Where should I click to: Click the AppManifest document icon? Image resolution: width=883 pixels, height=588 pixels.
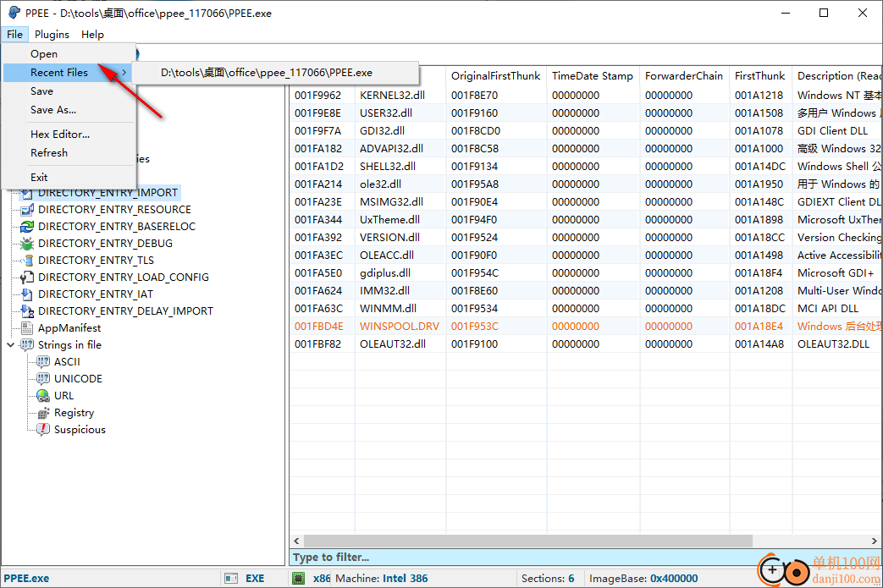click(27, 328)
